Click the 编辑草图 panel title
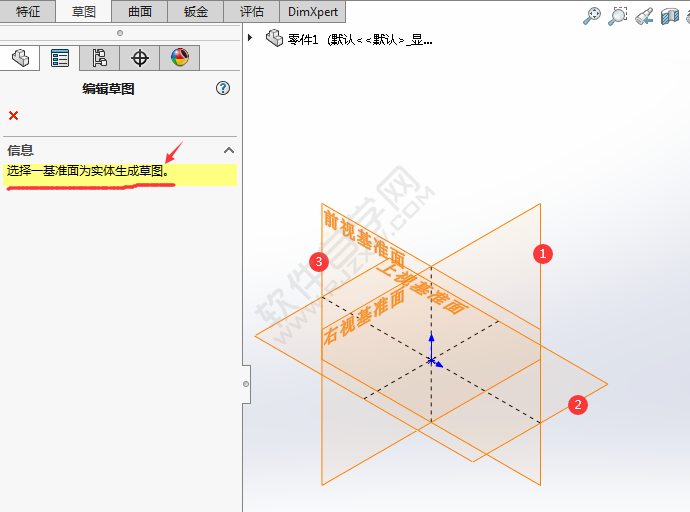The image size is (690, 512). point(108,89)
